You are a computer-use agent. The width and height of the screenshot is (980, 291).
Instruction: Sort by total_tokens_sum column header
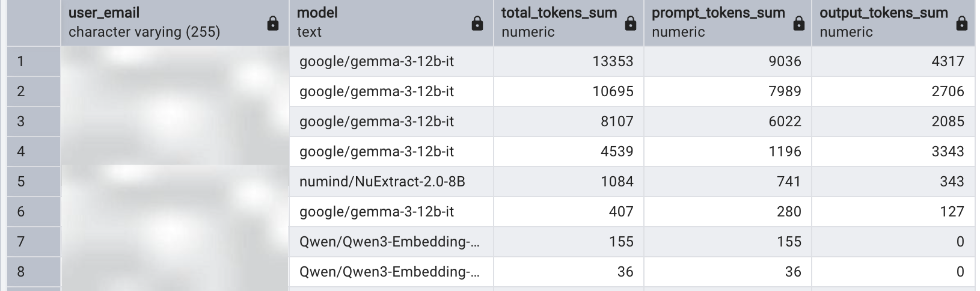click(559, 22)
